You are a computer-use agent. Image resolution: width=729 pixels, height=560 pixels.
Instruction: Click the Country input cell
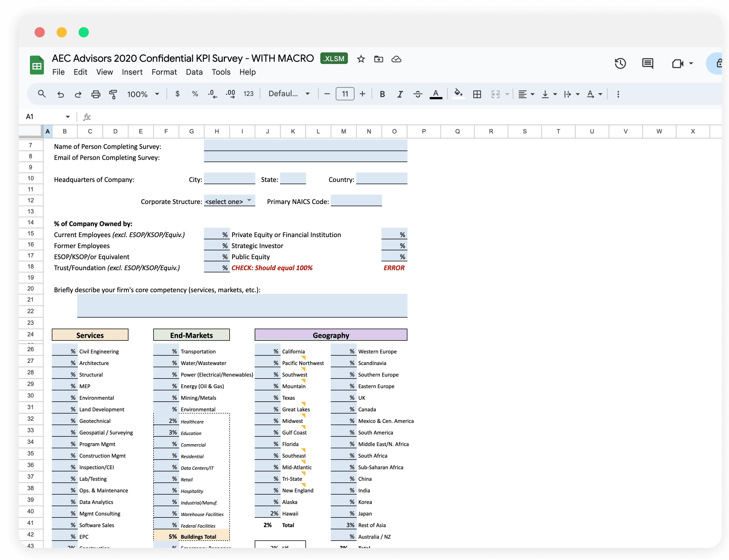(381, 178)
